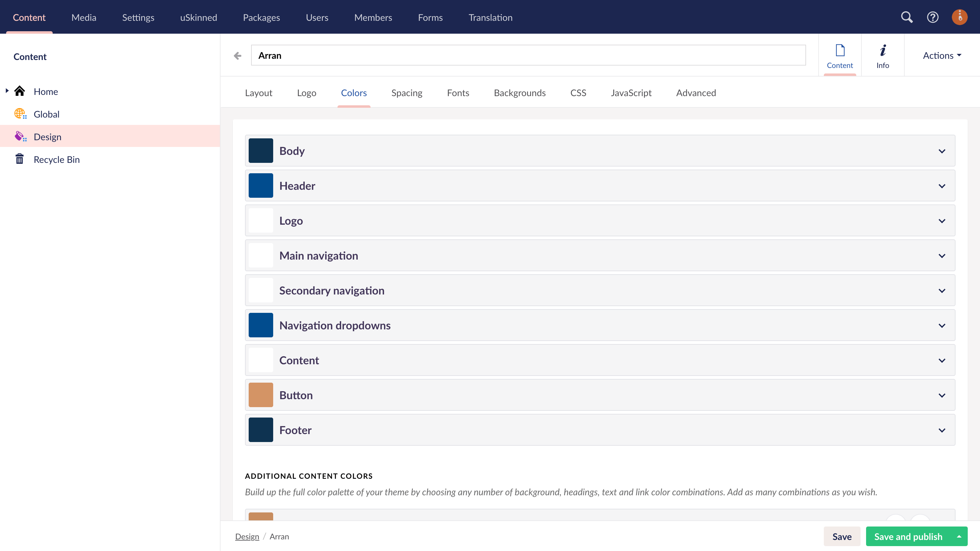This screenshot has height=551, width=980.
Task: Click the Button orange color swatch
Action: 261,395
